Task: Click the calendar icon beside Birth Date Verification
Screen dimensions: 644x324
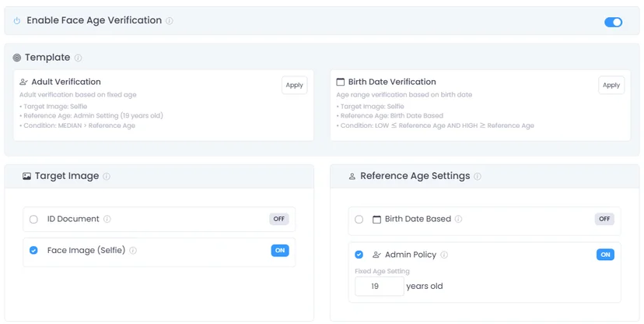Action: [341, 82]
